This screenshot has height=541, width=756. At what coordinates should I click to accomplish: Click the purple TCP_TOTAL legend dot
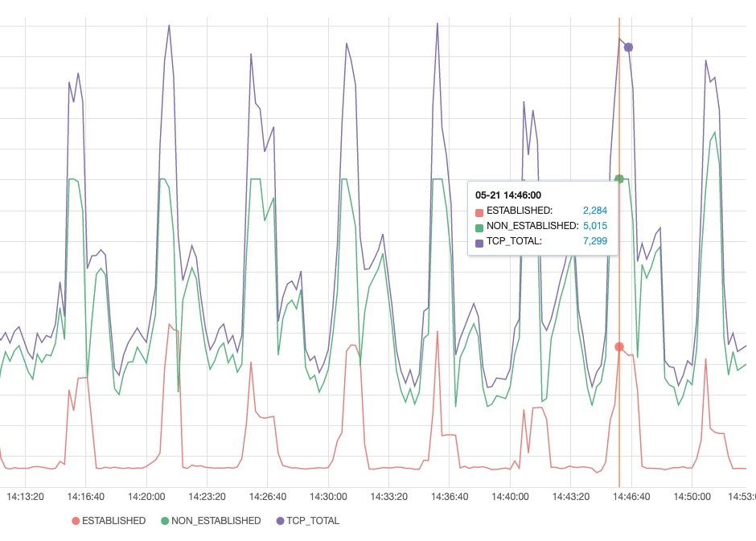(281, 521)
